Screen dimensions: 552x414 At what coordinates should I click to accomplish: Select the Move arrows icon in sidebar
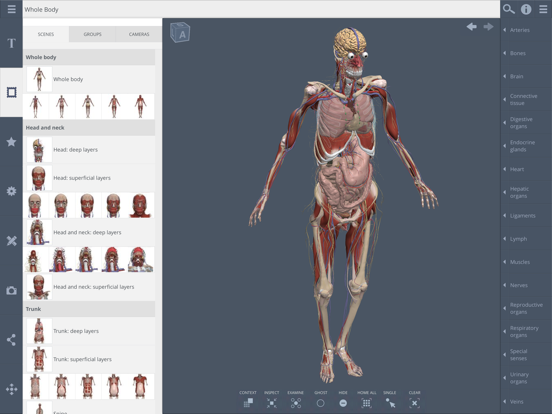11,389
